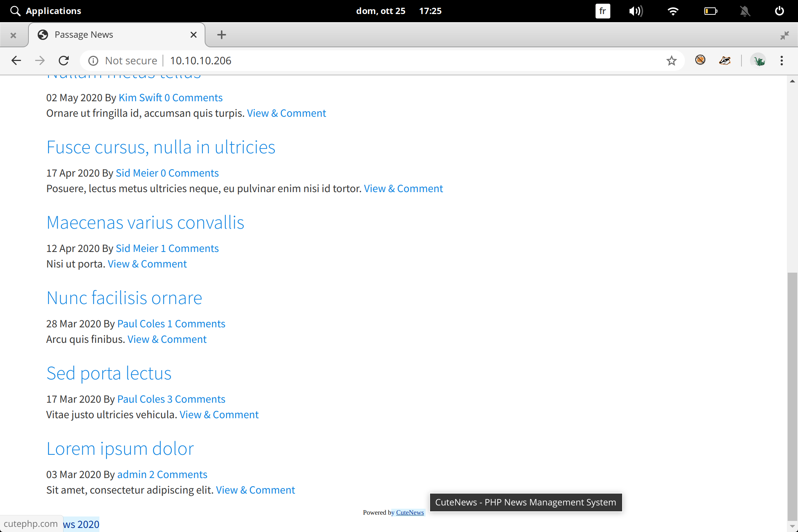Open the Privacy Badger extension
Image resolution: width=798 pixels, height=532 pixels.
(x=724, y=60)
